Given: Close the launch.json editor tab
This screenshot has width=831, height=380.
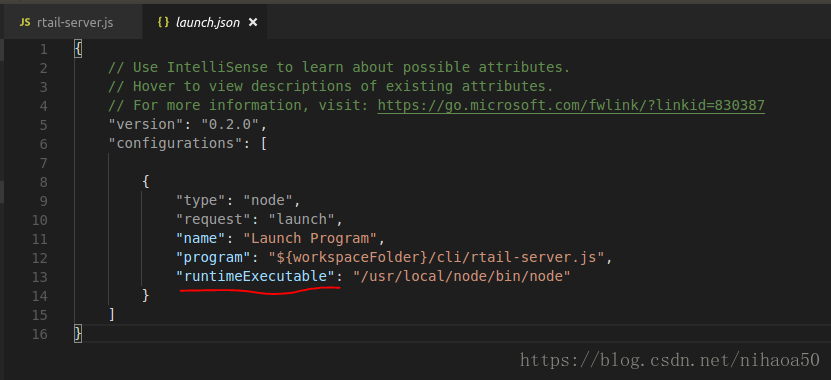Looking at the screenshot, I should click(253, 23).
